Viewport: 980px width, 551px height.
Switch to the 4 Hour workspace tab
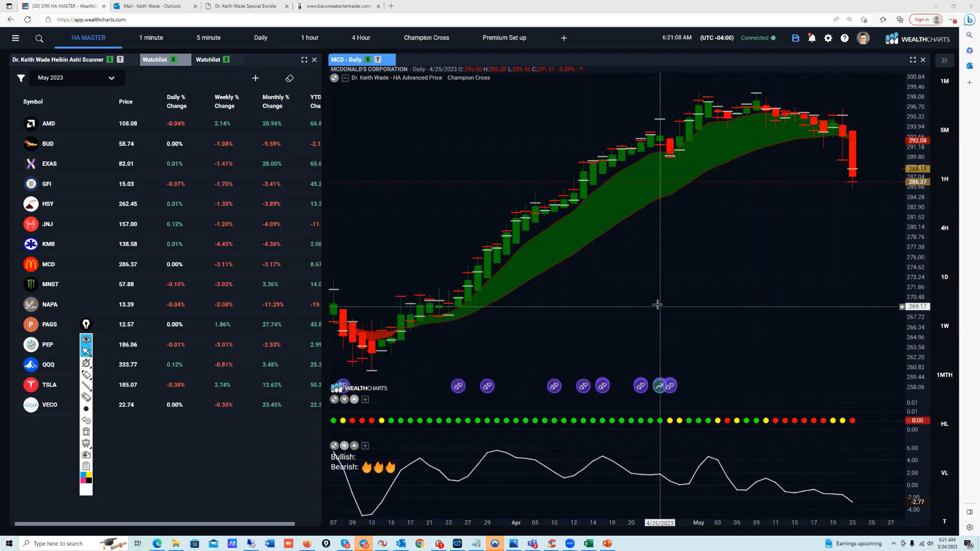click(x=361, y=38)
